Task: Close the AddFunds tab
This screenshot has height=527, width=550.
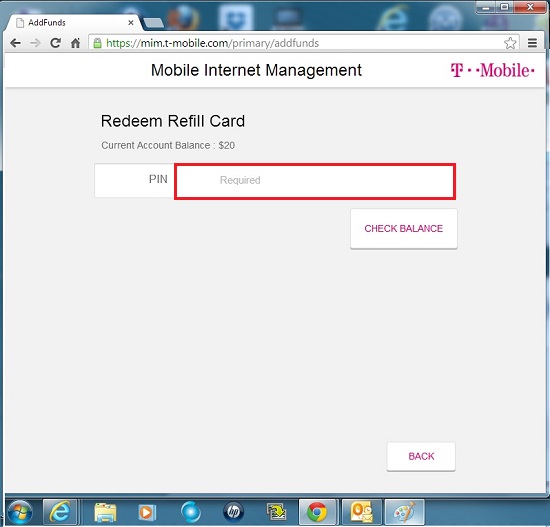Action: tap(130, 22)
